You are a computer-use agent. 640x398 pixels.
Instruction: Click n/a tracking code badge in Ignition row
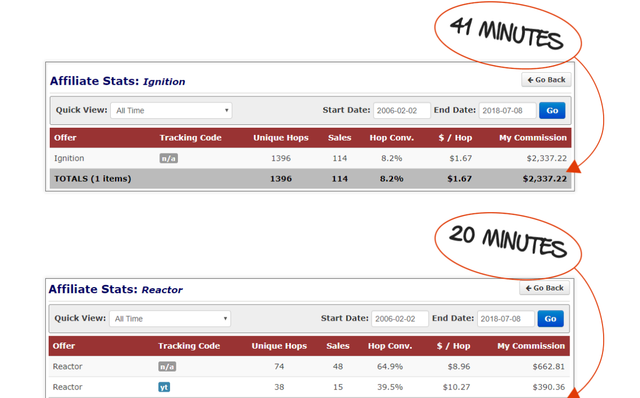pos(168,158)
